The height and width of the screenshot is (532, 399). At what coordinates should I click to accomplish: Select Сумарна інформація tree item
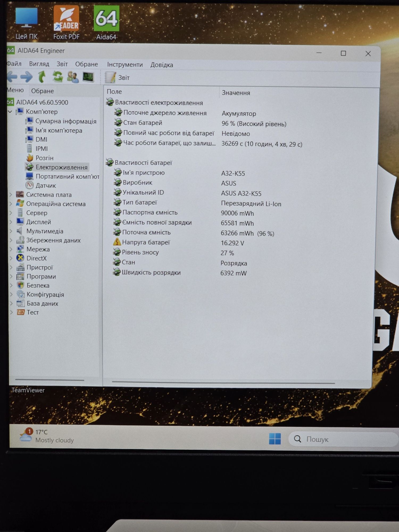[61, 121]
